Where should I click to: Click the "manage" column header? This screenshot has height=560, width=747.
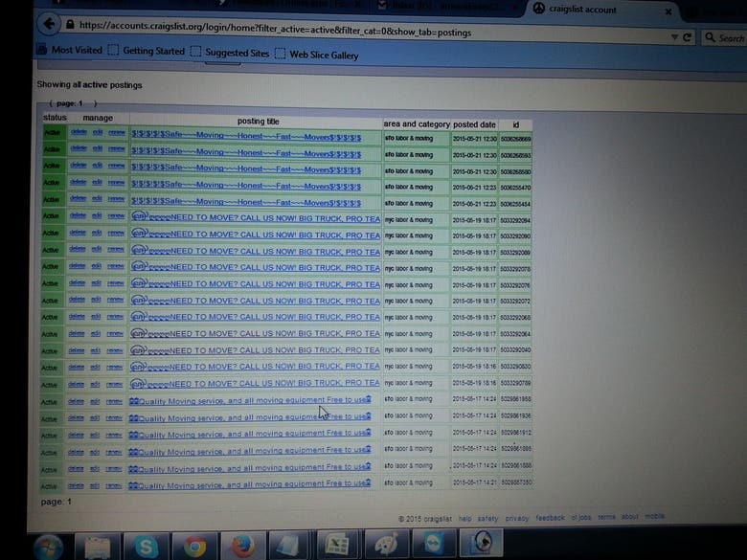[98, 118]
